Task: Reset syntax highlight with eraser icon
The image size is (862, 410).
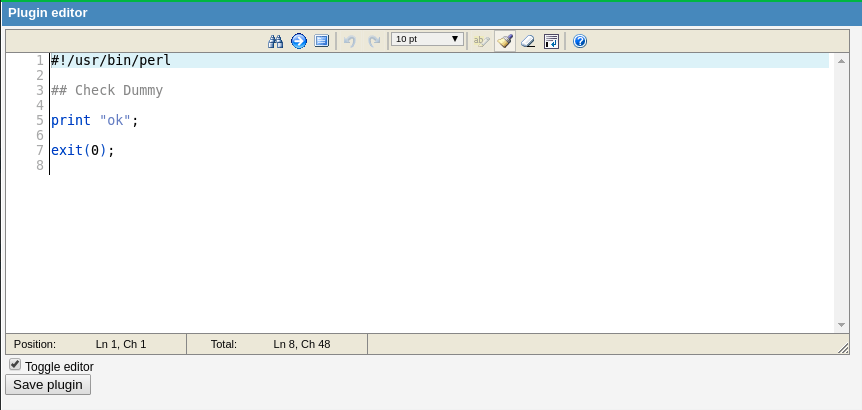Action: (x=528, y=41)
